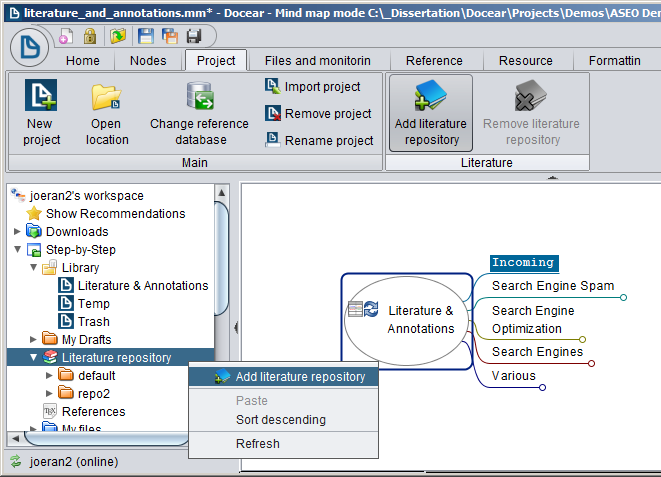Click the dark save-as floppy icon
This screenshot has height=477, width=661.
194,36
